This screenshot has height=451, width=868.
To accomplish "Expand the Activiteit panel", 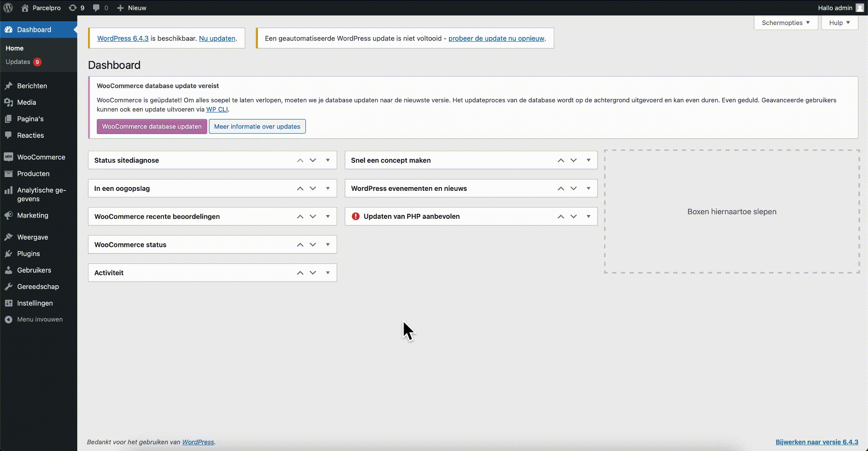I will click(328, 273).
